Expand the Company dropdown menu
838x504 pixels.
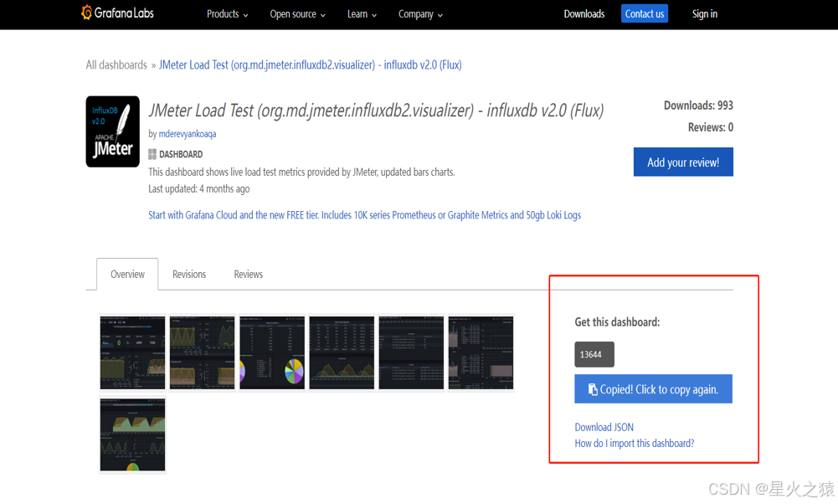point(420,14)
